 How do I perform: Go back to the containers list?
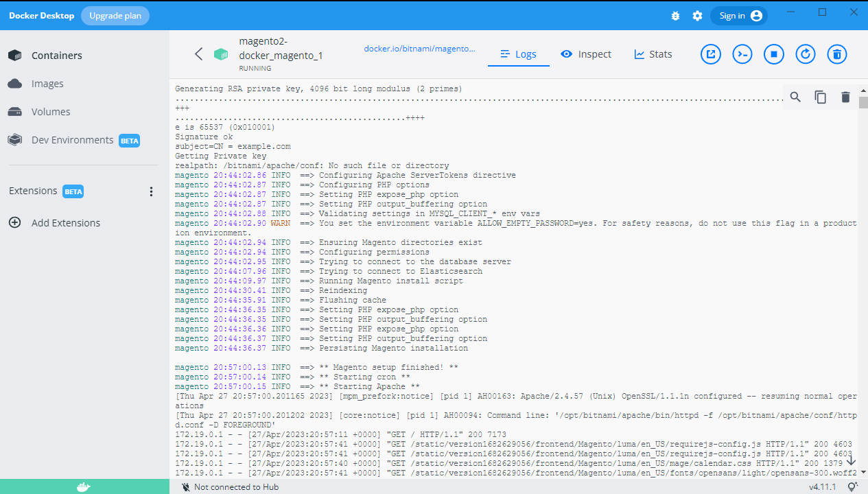click(198, 54)
